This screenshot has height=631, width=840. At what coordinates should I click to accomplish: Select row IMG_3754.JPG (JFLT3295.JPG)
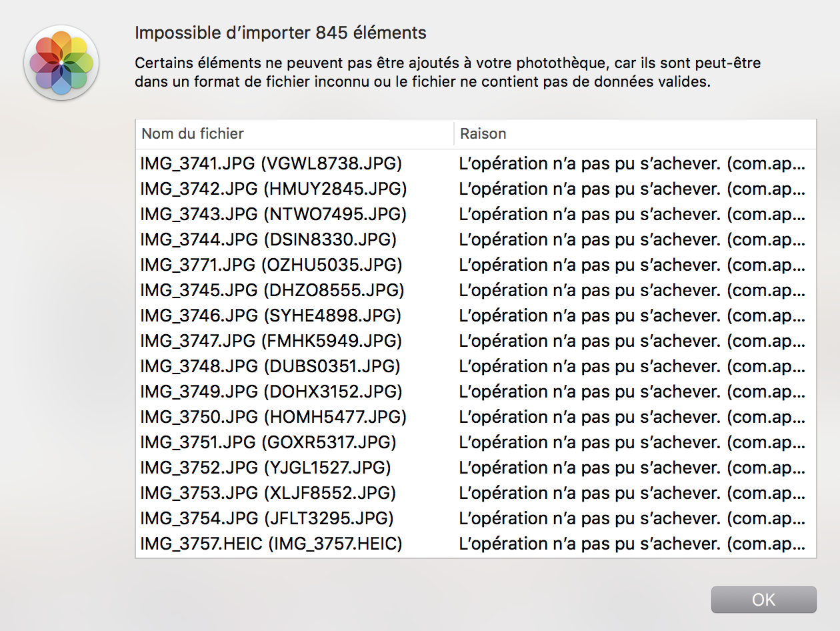(267, 518)
